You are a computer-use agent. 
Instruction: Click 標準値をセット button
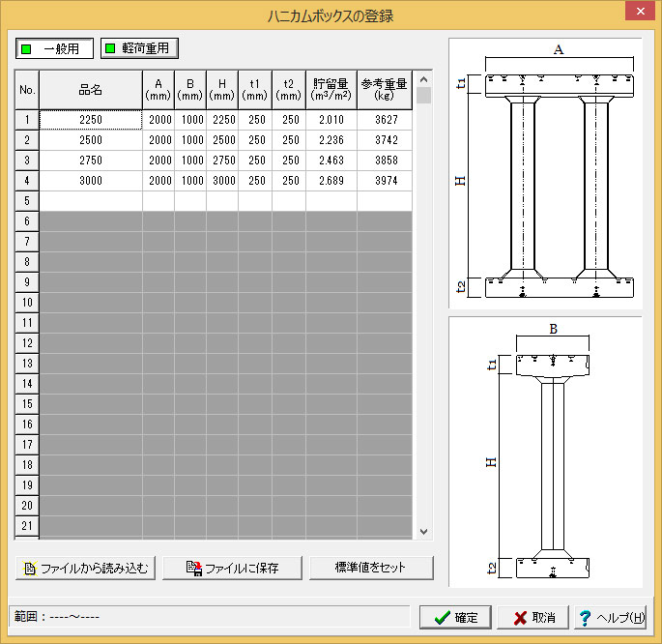click(371, 568)
